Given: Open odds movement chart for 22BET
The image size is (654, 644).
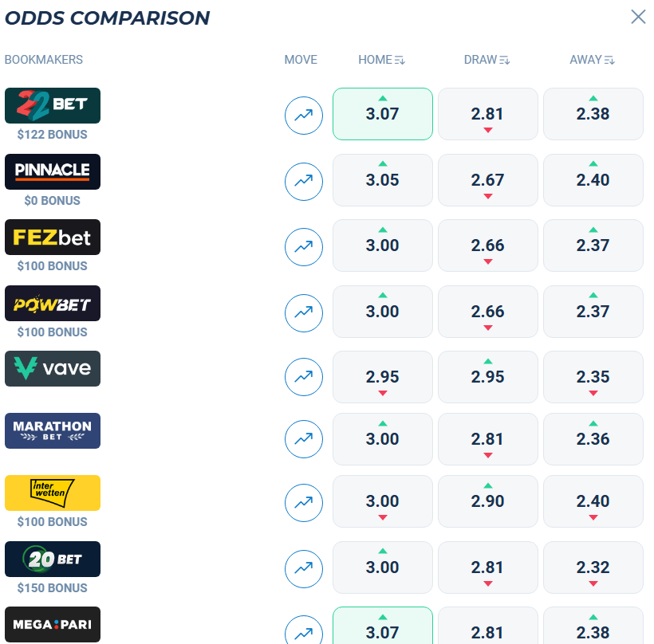Looking at the screenshot, I should 304,116.
